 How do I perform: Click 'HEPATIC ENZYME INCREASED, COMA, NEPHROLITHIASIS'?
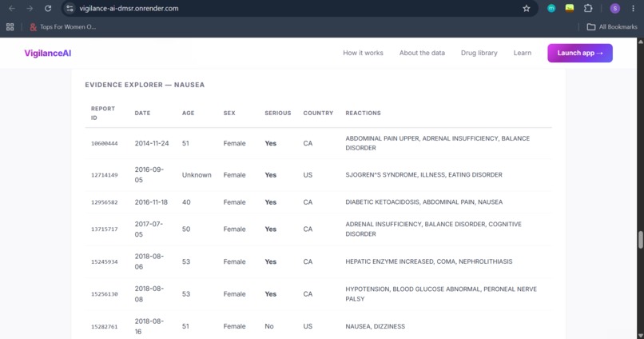tap(429, 261)
